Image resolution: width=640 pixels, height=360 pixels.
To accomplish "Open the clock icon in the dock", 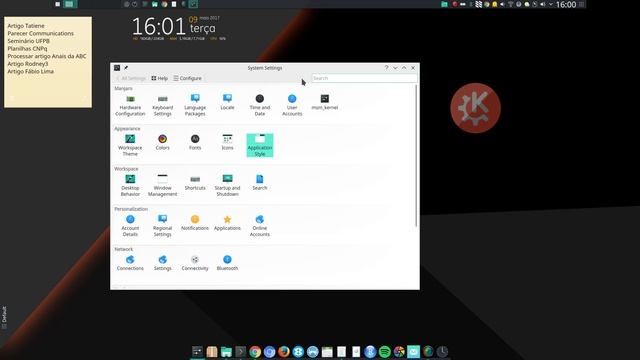I will click(x=442, y=351).
